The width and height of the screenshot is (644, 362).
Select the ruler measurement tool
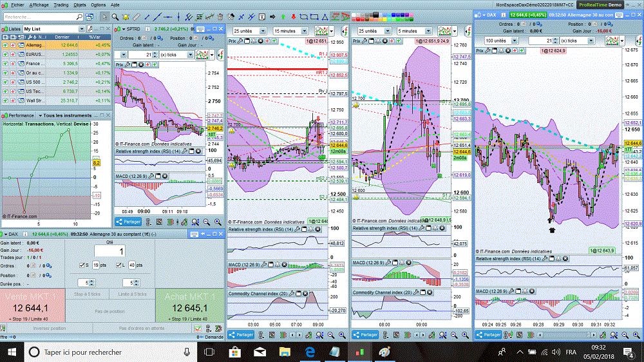pyautogui.click(x=137, y=17)
